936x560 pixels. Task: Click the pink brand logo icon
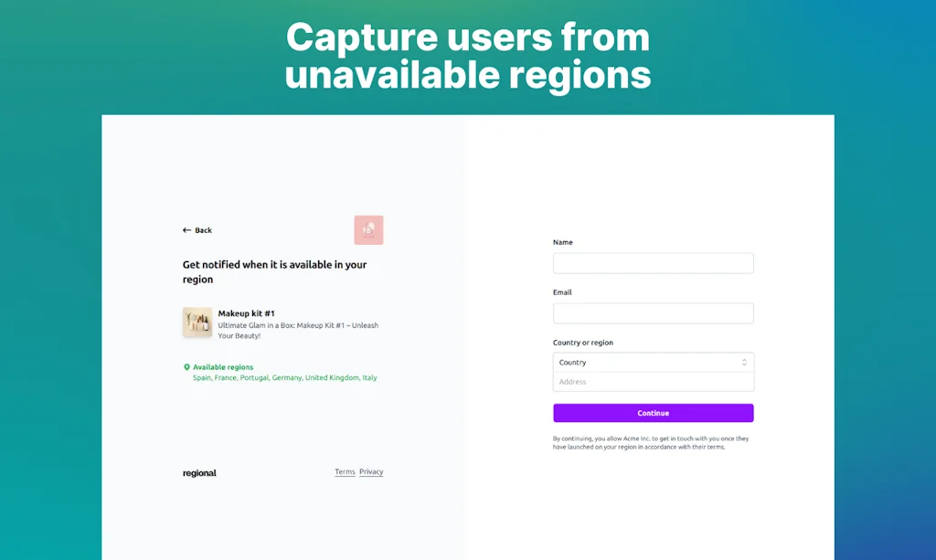click(368, 229)
